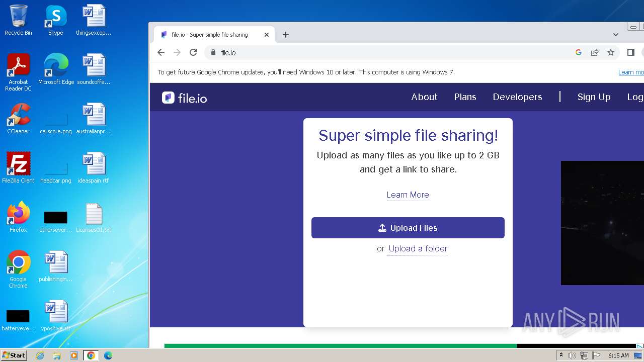644x362 pixels.
Task: Click the Learn More link in the upload card
Action: pos(408,195)
